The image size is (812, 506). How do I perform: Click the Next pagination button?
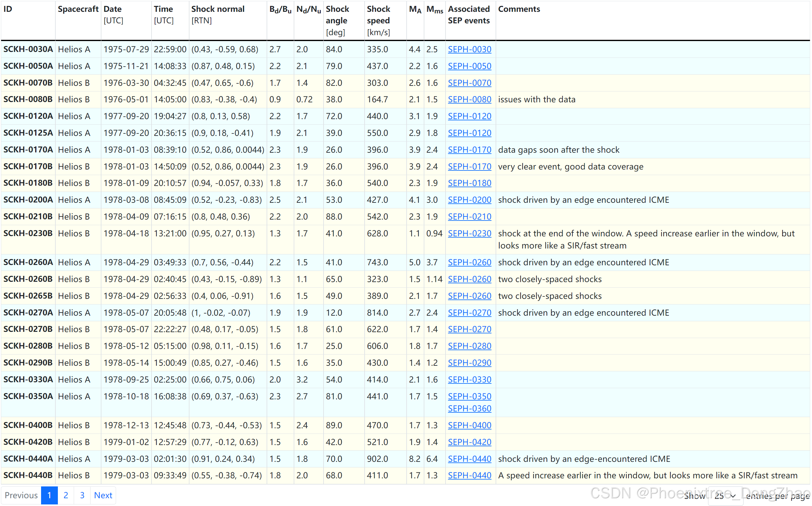tap(103, 495)
